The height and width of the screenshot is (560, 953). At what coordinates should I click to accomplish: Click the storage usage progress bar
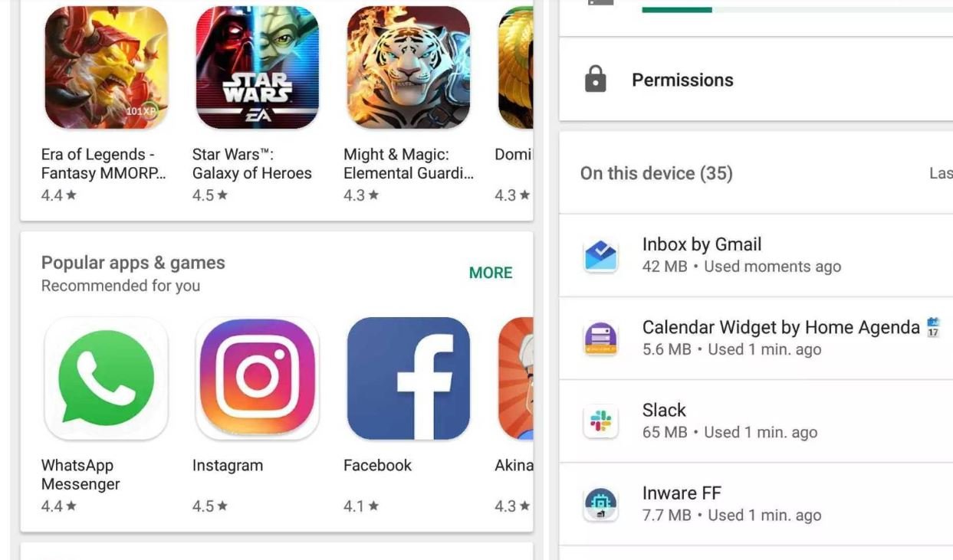(x=797, y=9)
